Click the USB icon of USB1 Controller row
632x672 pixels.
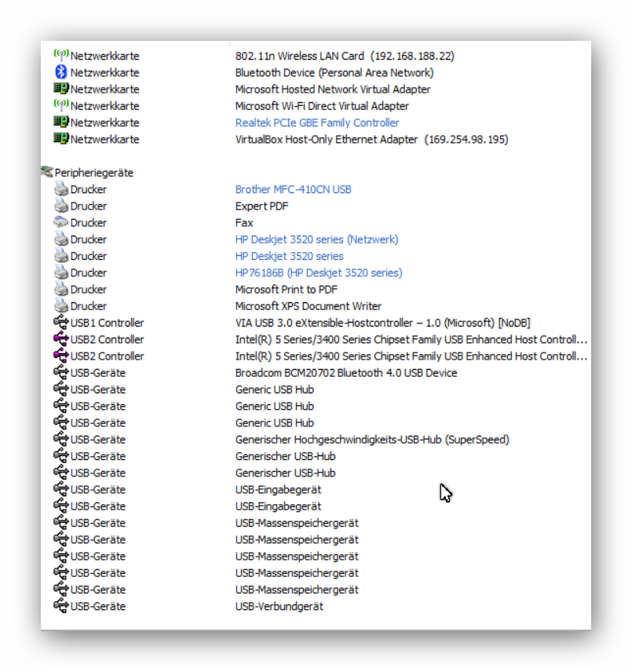pyautogui.click(x=60, y=322)
